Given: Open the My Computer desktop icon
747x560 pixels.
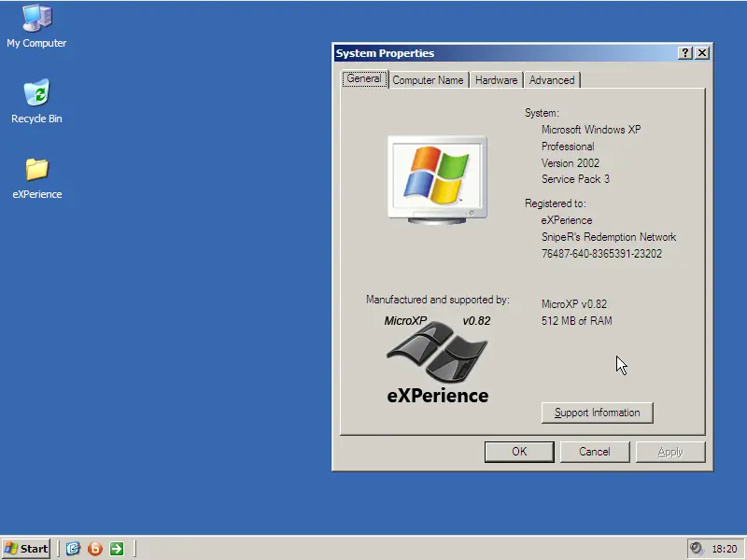Looking at the screenshot, I should (36, 27).
